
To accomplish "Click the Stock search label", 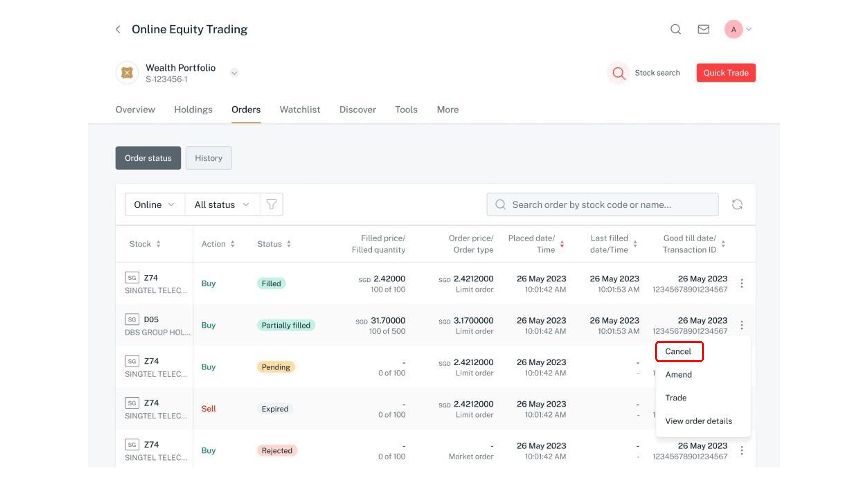I will 657,73.
